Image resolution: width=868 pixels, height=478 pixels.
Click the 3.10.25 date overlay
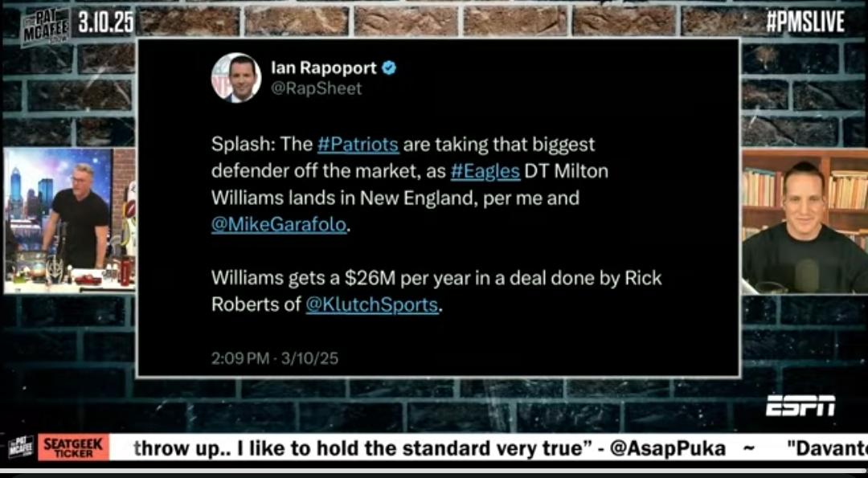pos(106,22)
